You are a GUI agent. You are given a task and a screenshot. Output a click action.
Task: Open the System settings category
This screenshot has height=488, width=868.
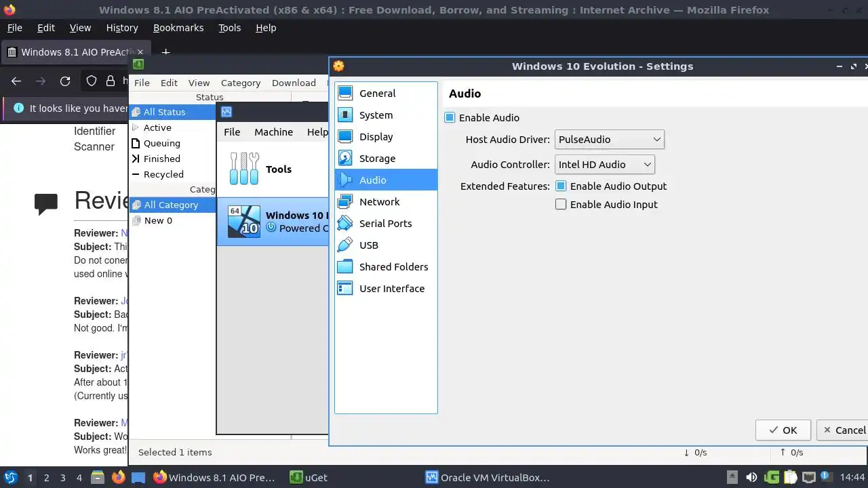[386, 115]
